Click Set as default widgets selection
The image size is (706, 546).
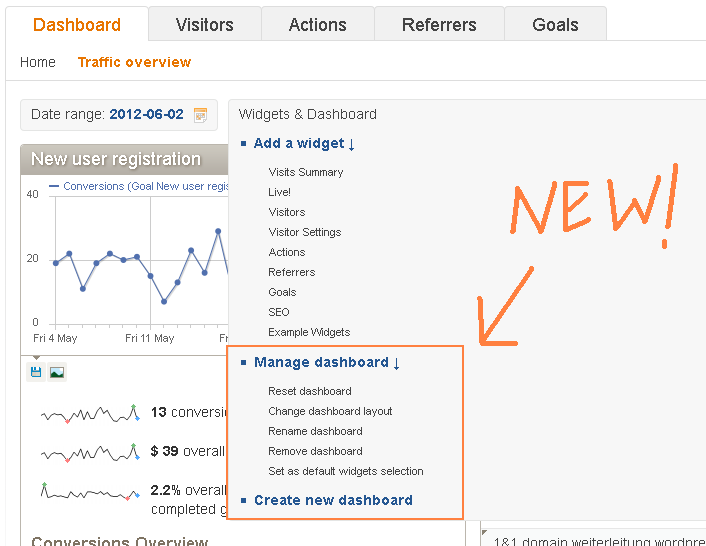coord(346,471)
